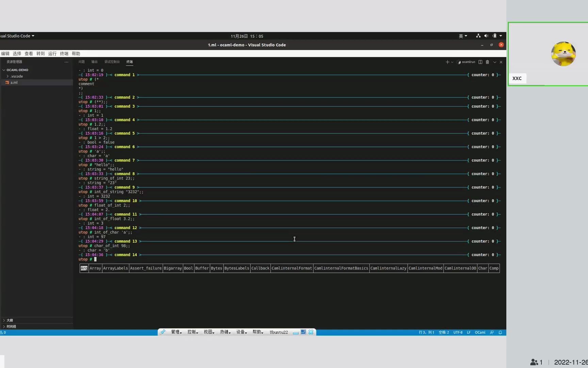Open the 英 input method menu

point(463,36)
